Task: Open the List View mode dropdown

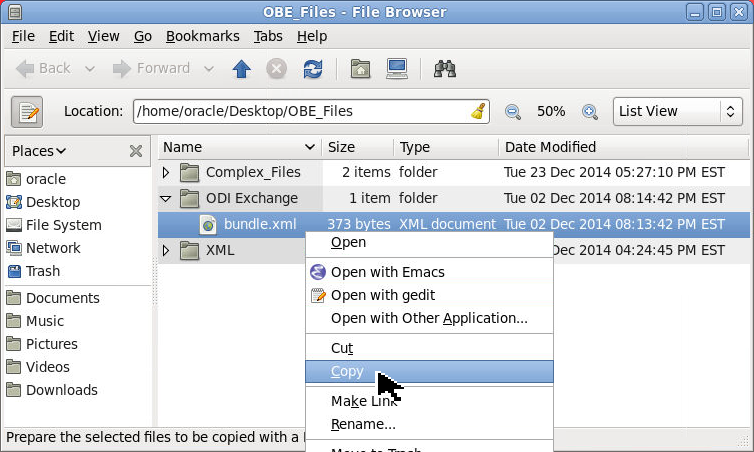Action: pos(678,112)
